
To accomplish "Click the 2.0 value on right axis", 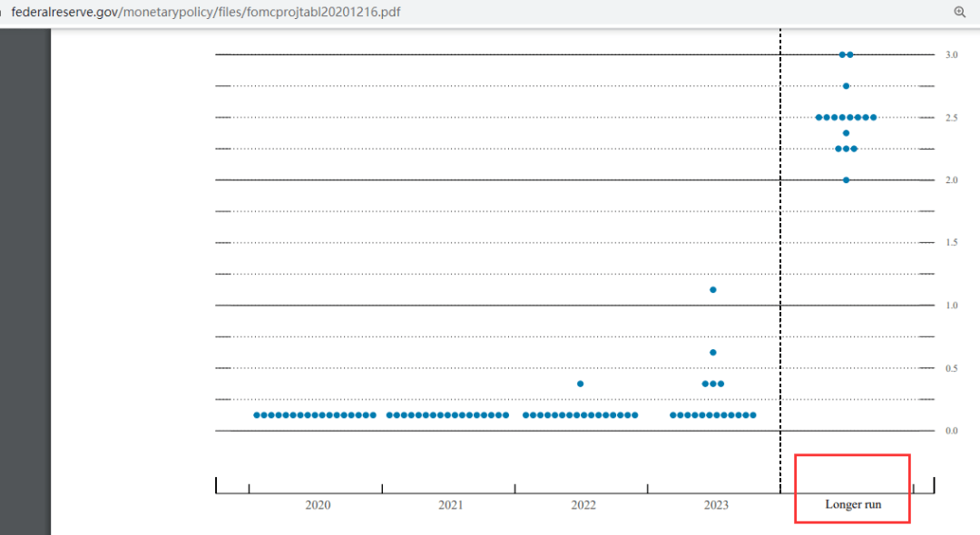I will (x=951, y=180).
